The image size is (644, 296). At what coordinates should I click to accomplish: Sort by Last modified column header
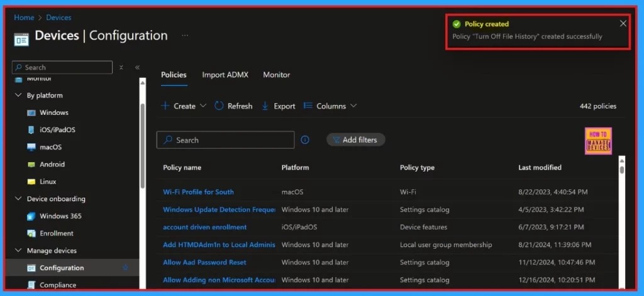tap(540, 168)
